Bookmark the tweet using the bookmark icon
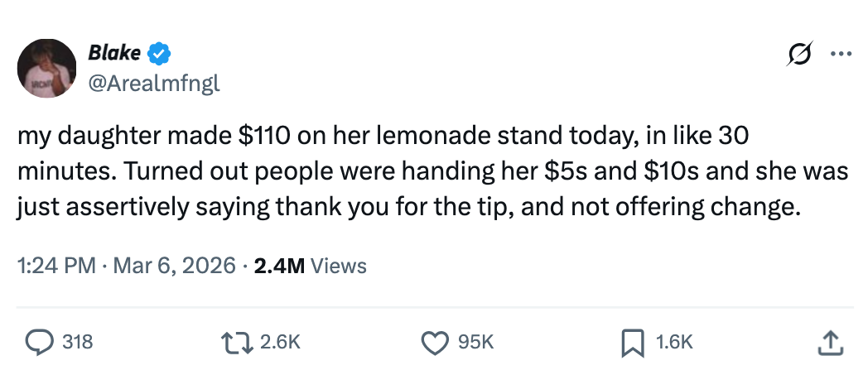Screen dimensions: 868x370 (630, 340)
